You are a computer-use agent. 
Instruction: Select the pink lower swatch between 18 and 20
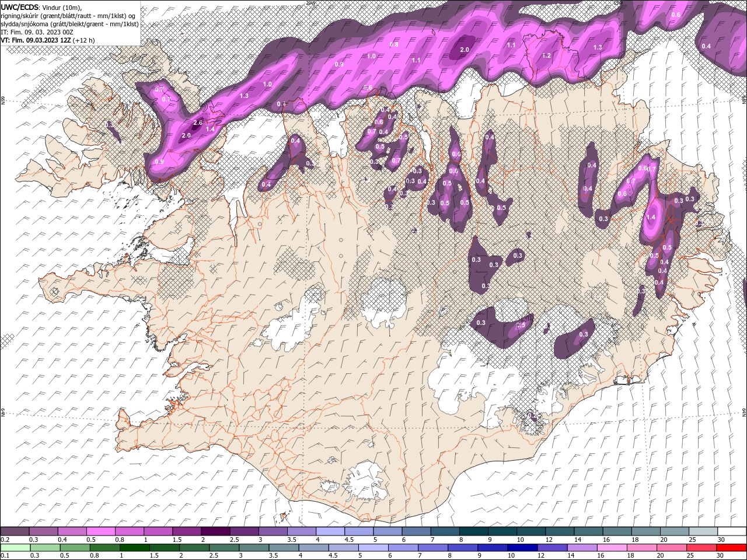pyautogui.click(x=641, y=547)
